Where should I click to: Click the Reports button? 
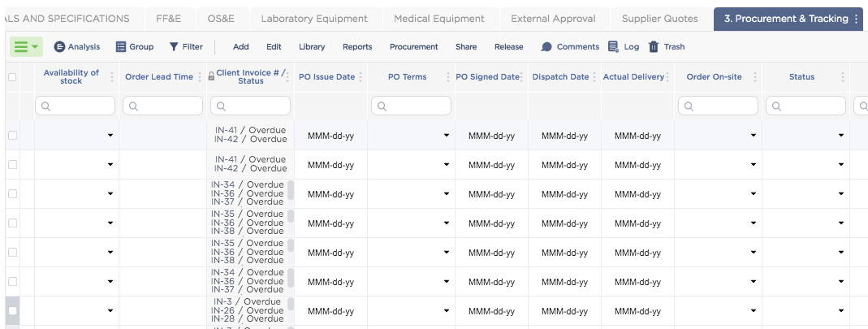coord(357,47)
